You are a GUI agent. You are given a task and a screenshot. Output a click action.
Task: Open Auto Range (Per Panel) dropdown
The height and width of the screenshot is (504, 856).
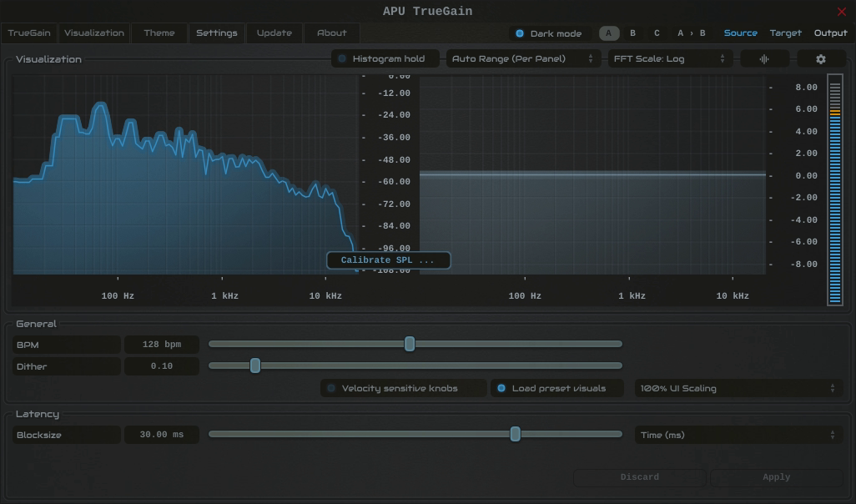[523, 59]
